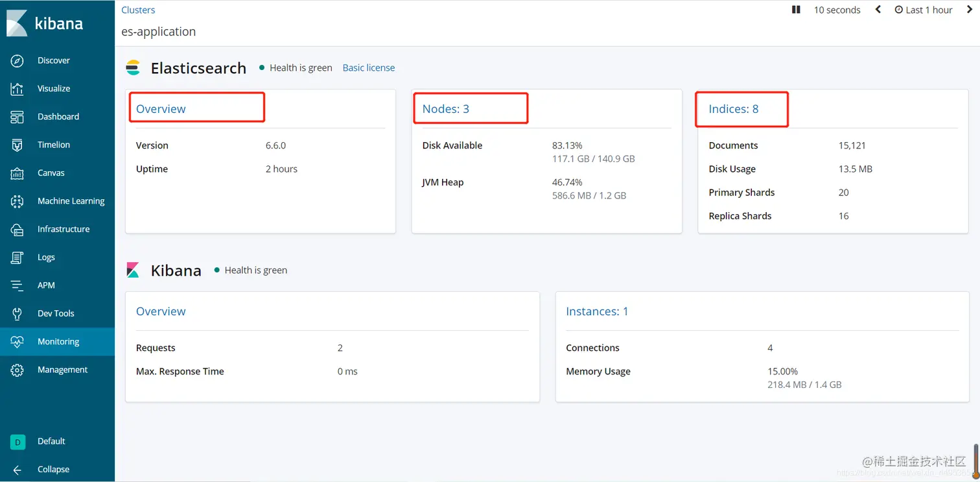Open the Kibana Overview link
Image resolution: width=980 pixels, height=482 pixels.
click(161, 311)
